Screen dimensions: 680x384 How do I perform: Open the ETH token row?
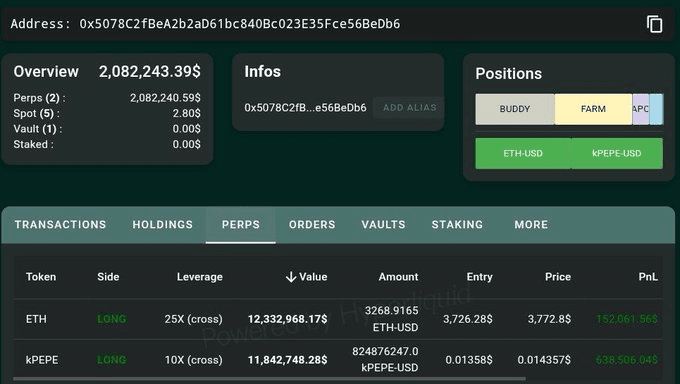click(x=338, y=319)
